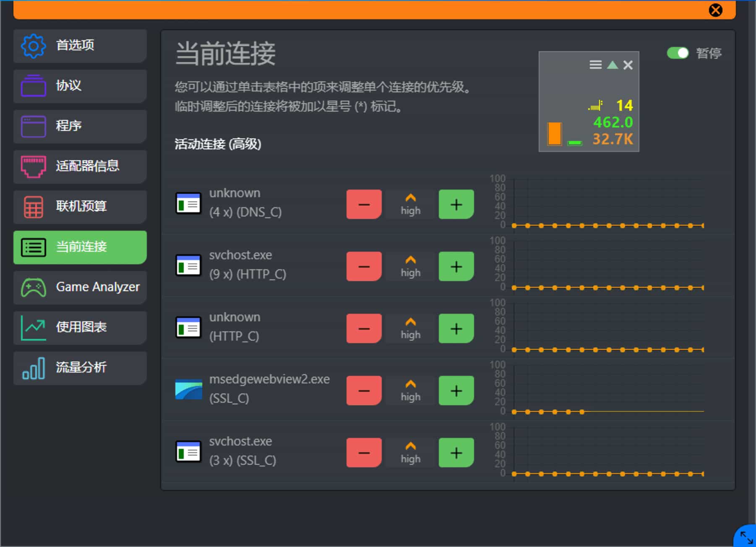Open the 联机预算 online budget calculator

point(80,207)
